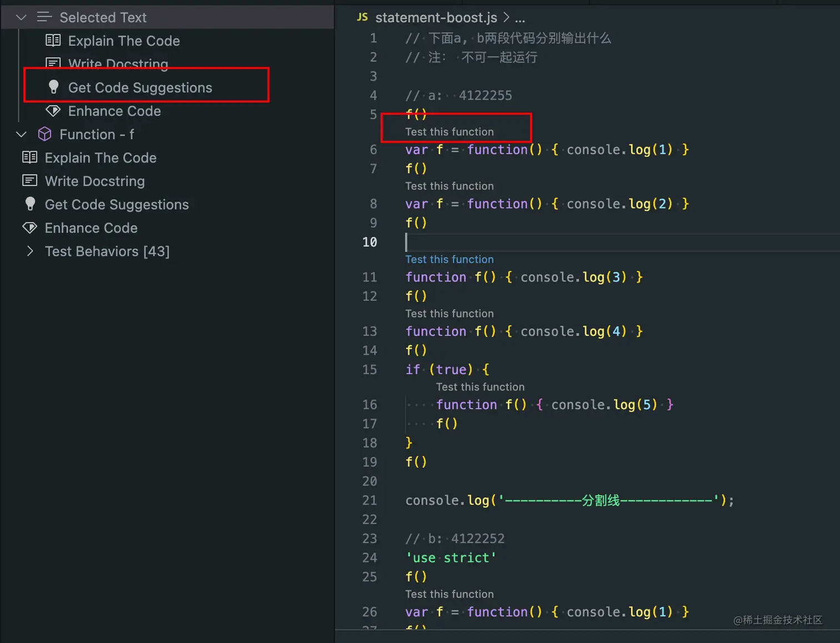Select Enhance Code under Selected Text
The width and height of the screenshot is (840, 643).
pos(114,111)
